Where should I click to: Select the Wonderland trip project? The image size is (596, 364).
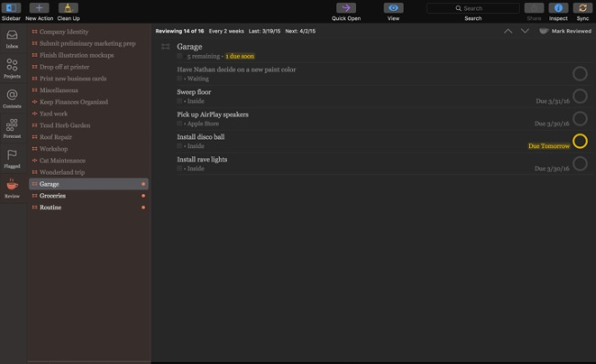pos(89,172)
